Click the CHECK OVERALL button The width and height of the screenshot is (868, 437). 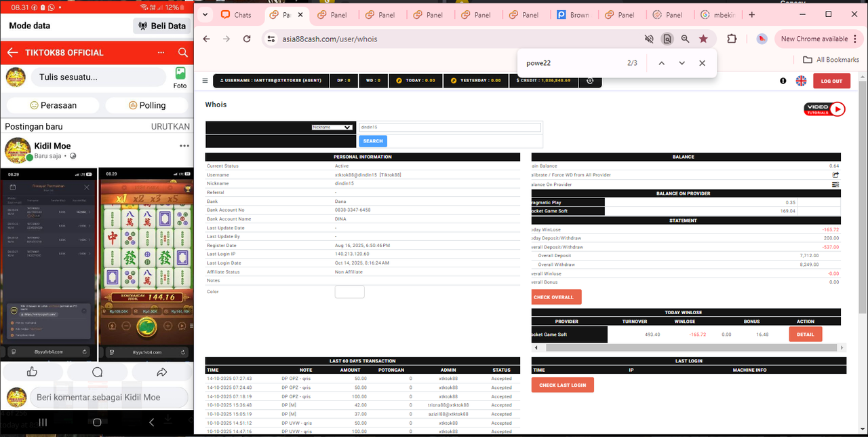(557, 297)
